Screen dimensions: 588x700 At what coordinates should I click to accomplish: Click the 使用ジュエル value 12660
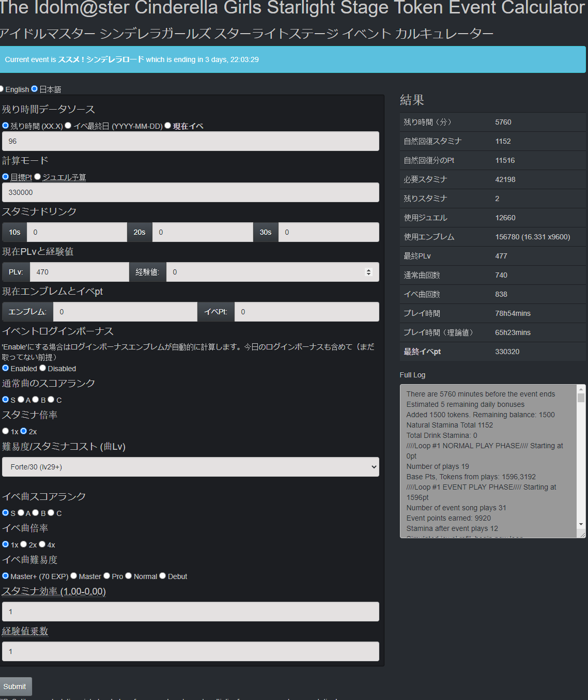(505, 218)
